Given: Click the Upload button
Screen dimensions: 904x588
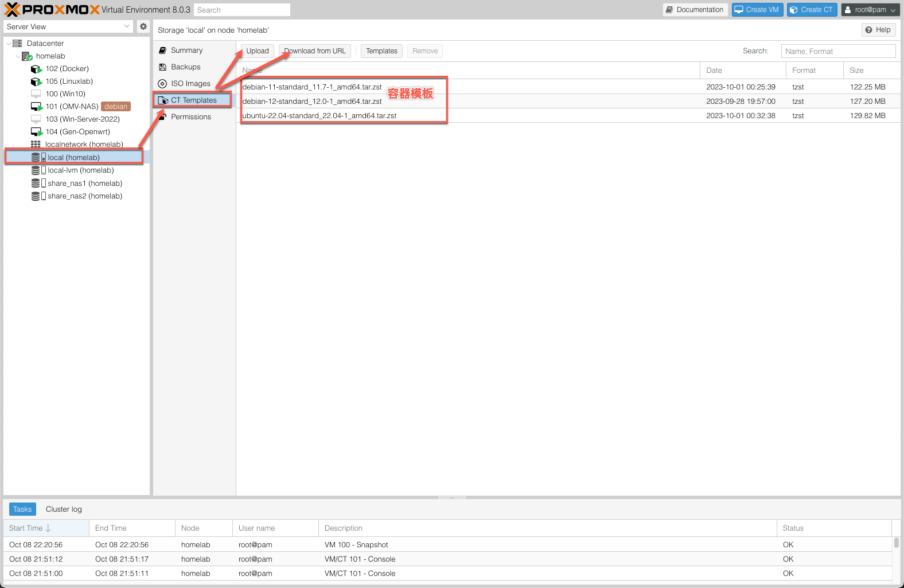Looking at the screenshot, I should [x=258, y=51].
